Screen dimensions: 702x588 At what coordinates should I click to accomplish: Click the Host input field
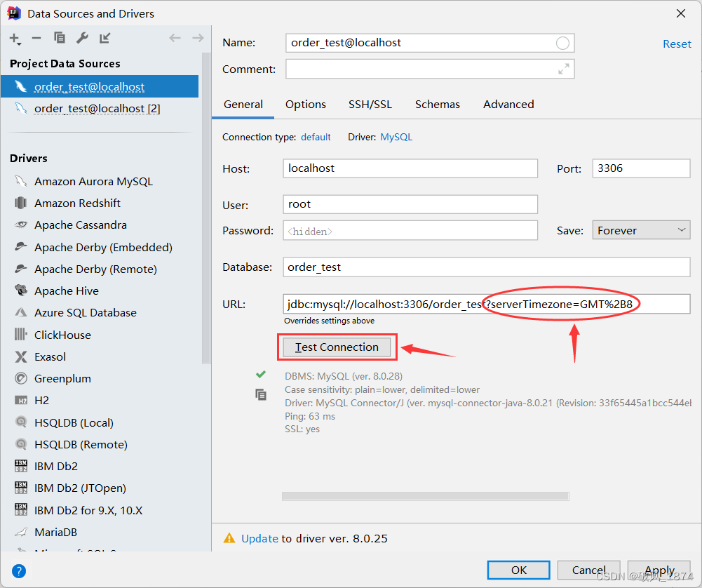coord(410,168)
